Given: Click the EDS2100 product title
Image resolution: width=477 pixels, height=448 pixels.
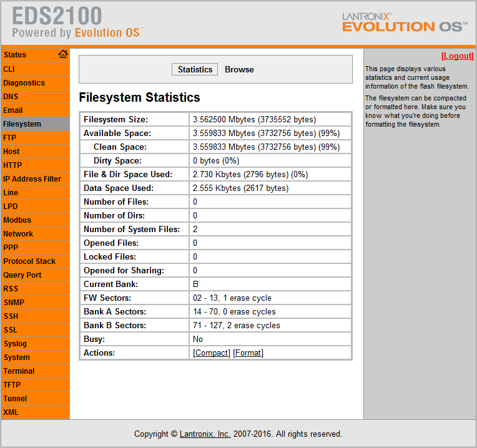Looking at the screenshot, I should tap(57, 16).
